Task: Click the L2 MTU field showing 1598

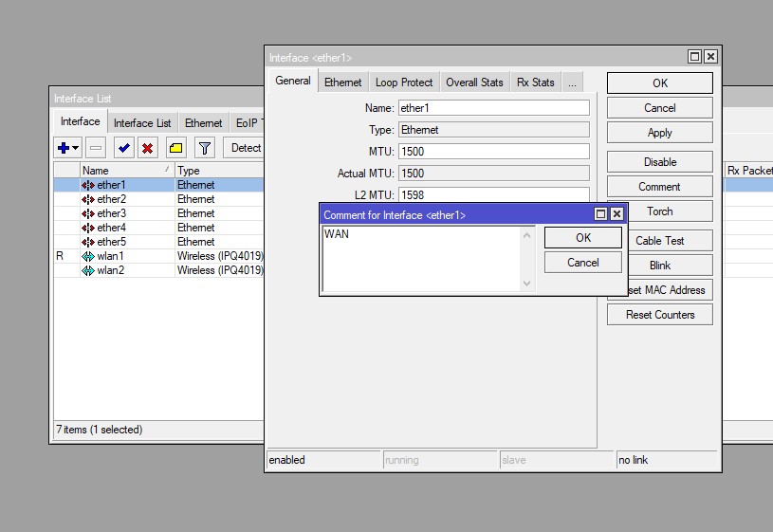Action: pyautogui.click(x=493, y=194)
